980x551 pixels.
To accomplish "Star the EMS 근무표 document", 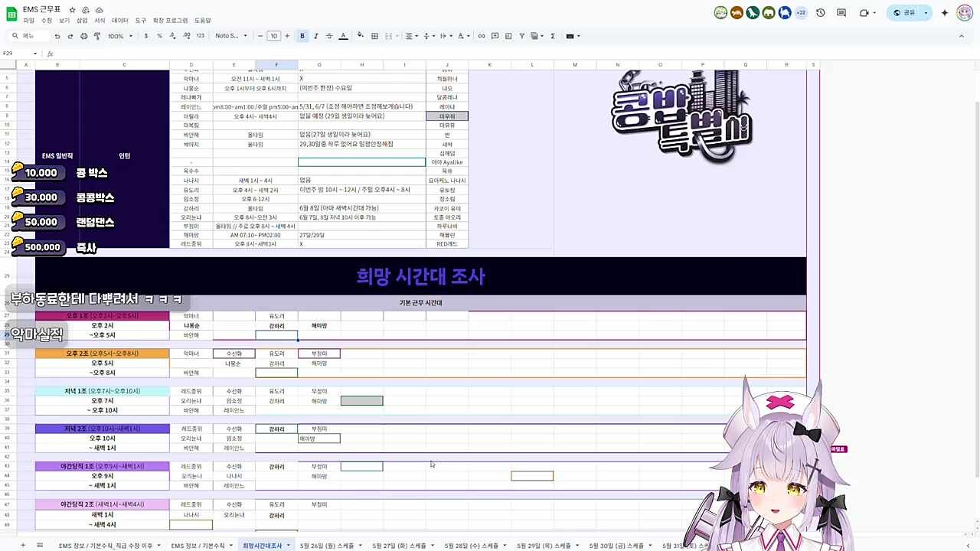I will [x=73, y=9].
